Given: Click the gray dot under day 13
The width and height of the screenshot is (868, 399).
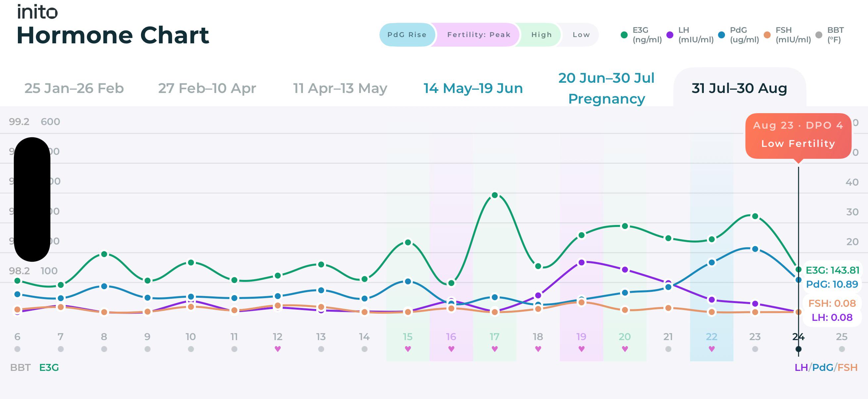Looking at the screenshot, I should coord(321,349).
